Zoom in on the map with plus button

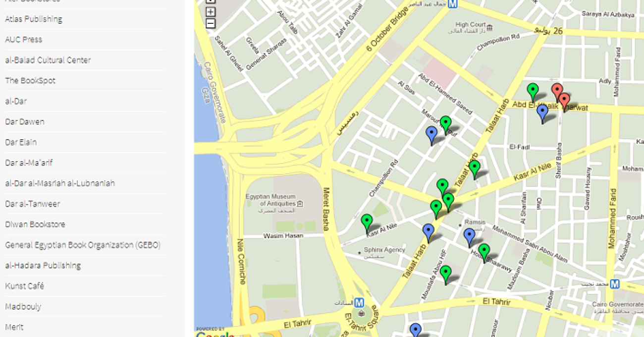(211, 12)
